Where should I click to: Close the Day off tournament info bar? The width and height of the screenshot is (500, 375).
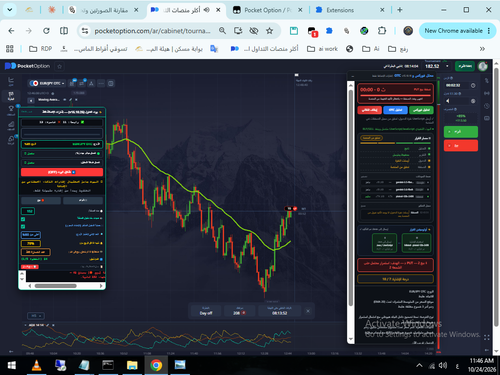(x=308, y=311)
